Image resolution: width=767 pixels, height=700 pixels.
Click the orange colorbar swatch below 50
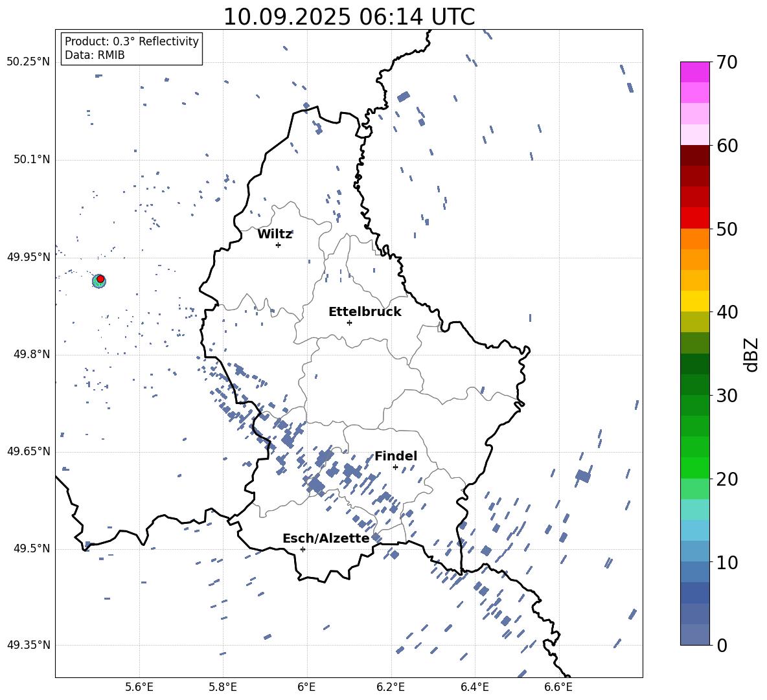point(694,239)
